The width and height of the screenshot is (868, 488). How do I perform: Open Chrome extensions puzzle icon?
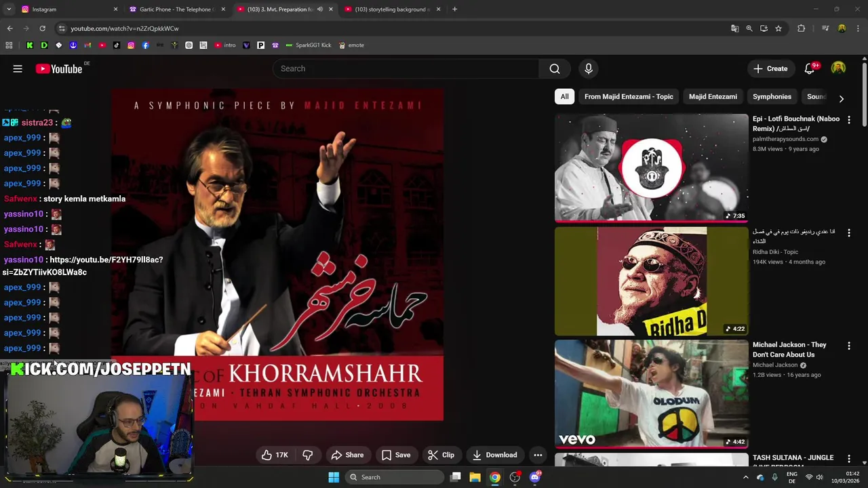coord(802,28)
